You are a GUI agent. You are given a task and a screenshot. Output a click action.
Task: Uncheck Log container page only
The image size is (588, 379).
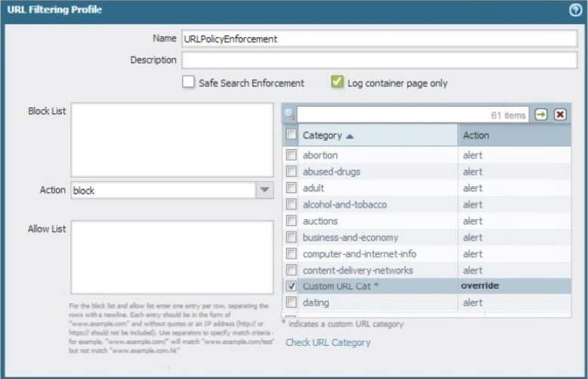337,82
